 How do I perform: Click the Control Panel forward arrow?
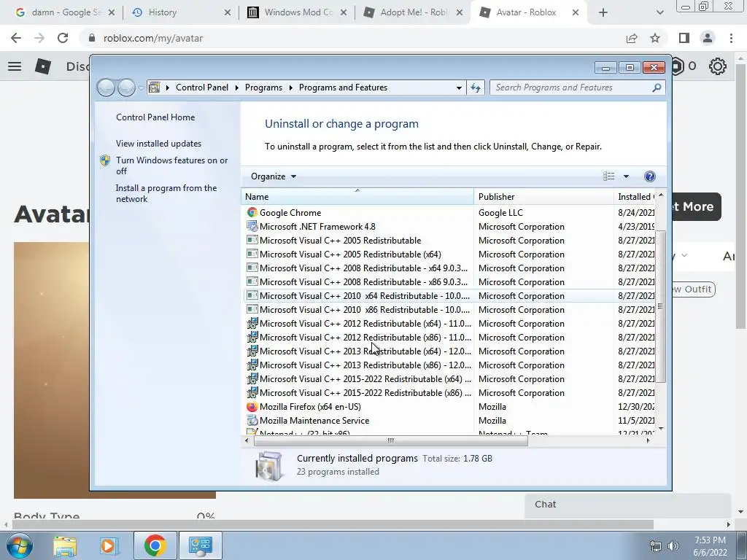coord(126,87)
